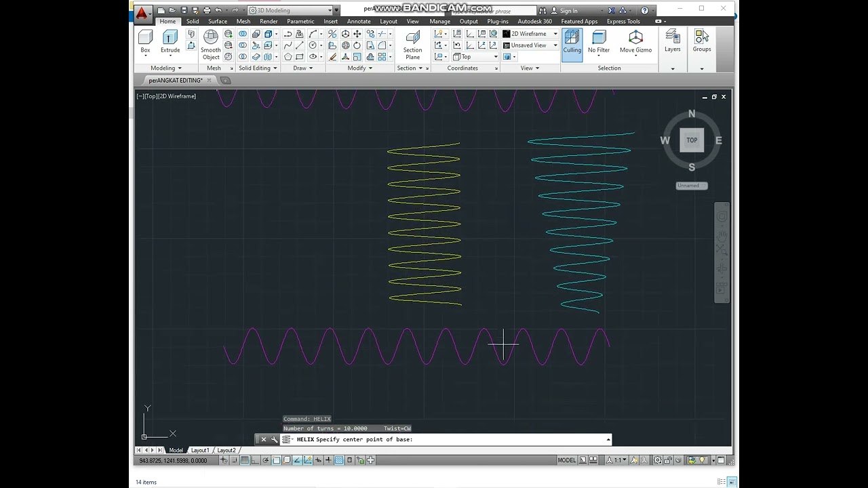Select the Polygon tool in Draw panel
This screenshot has height=488, width=868.
(x=288, y=57)
